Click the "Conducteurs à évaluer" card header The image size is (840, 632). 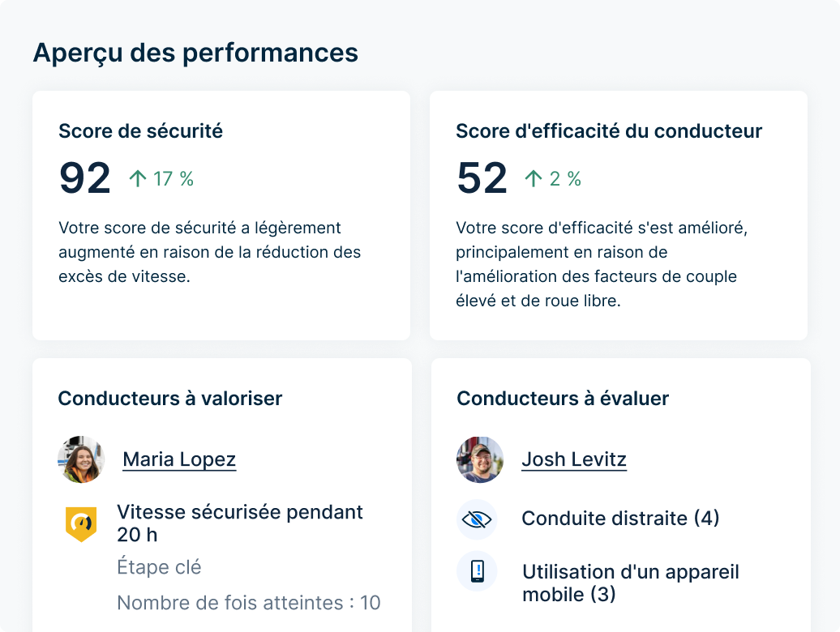tap(562, 399)
